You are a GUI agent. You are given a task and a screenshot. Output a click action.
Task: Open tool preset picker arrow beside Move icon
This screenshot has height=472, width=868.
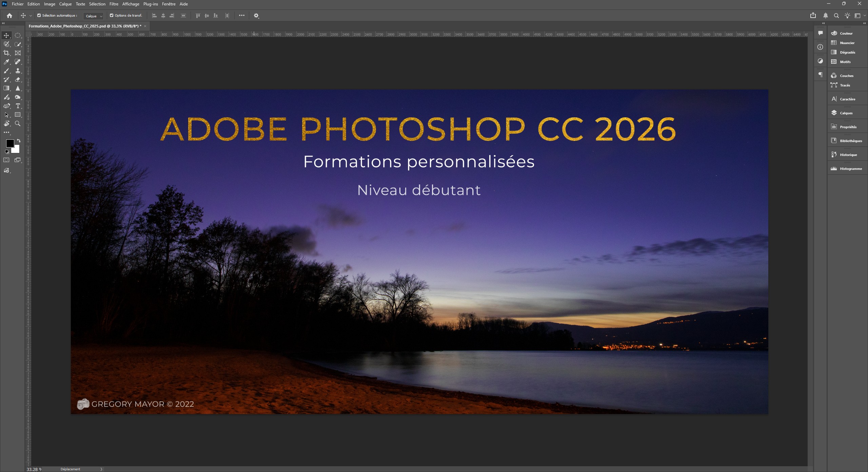(31, 16)
